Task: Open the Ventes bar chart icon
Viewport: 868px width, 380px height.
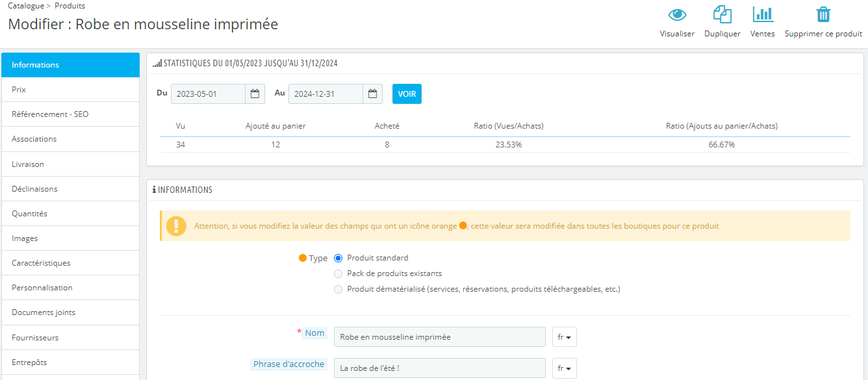Action: pos(762,15)
